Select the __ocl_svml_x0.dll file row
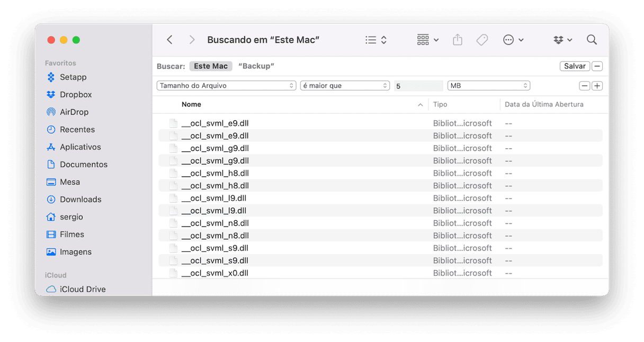Viewport: 644px width, 342px height. [x=215, y=273]
